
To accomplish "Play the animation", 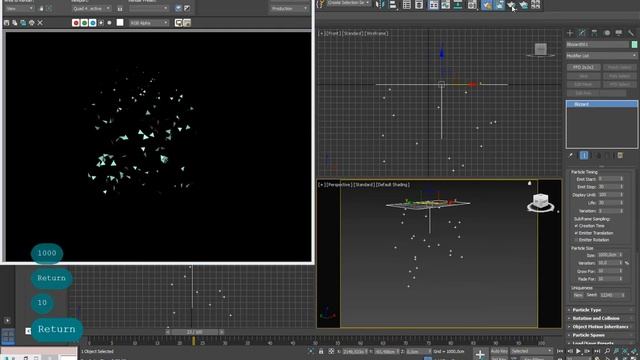I will pos(578,351).
